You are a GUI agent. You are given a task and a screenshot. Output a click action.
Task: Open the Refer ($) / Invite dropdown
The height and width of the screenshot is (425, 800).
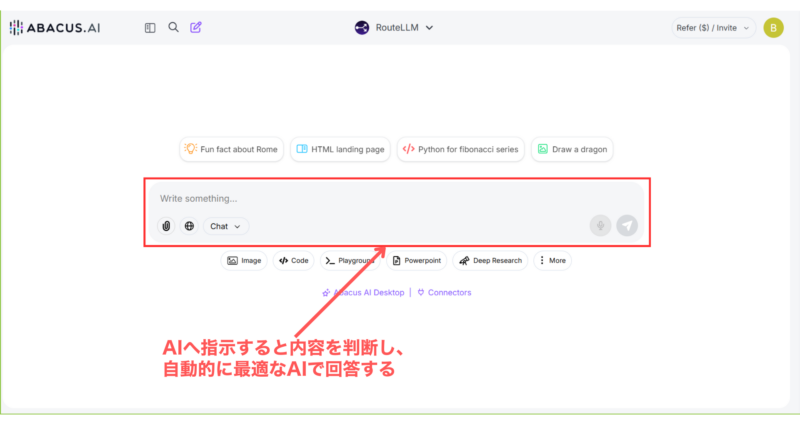pyautogui.click(x=713, y=28)
